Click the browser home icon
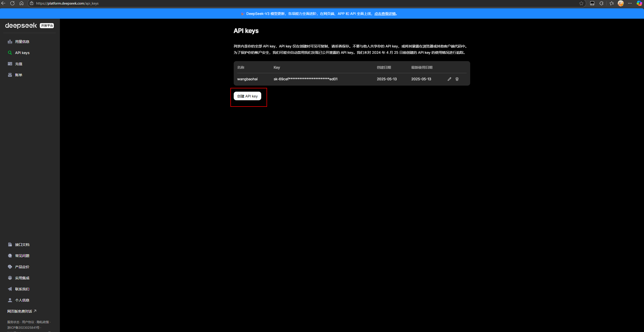 [x=21, y=3]
